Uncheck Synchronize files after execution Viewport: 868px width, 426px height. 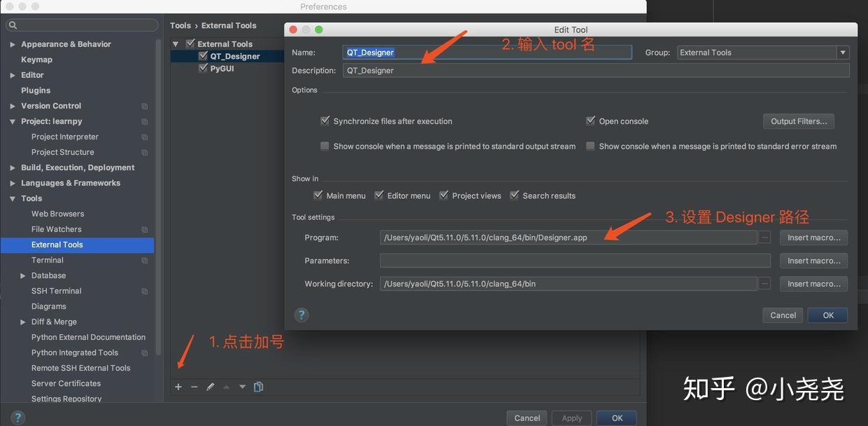pos(325,121)
